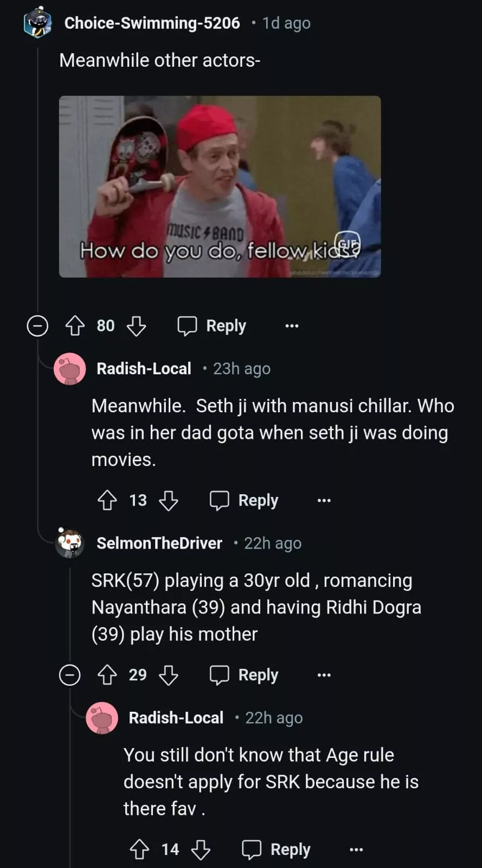Screen dimensions: 482x868
Task: Click Radish-Local's pink avatar at 23h ago
Action: (x=70, y=369)
